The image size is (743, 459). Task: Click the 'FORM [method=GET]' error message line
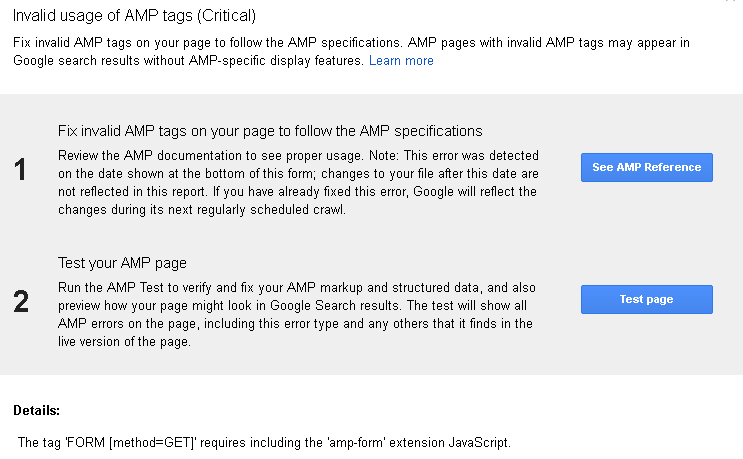click(265, 442)
